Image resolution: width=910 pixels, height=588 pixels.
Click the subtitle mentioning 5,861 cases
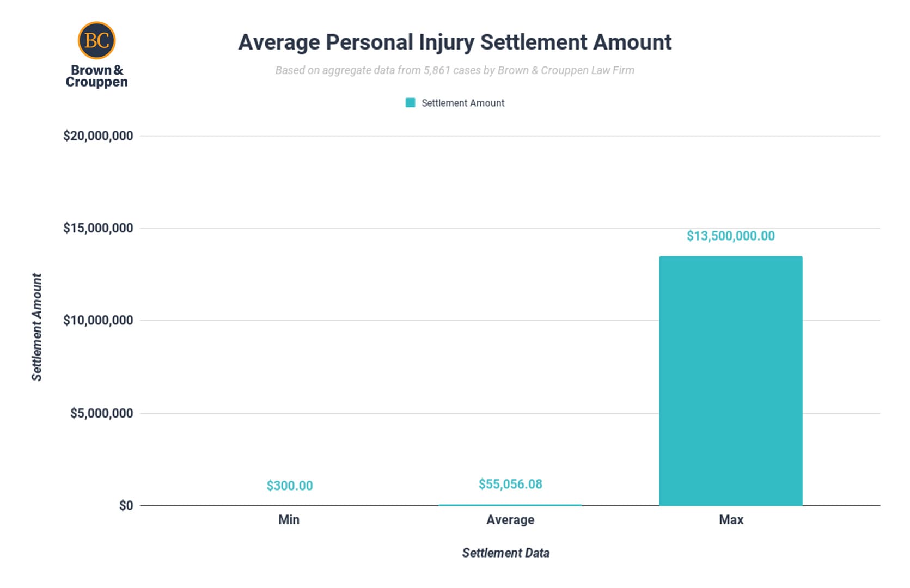(455, 70)
